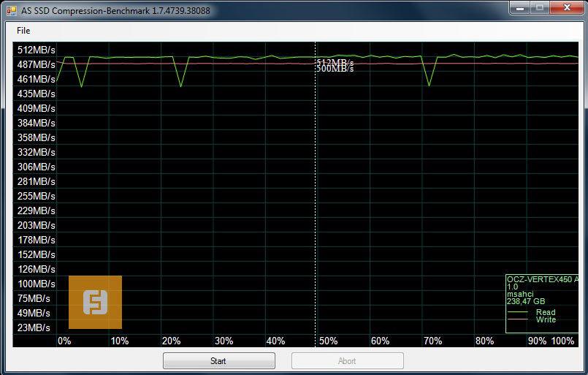The height and width of the screenshot is (375, 588).
Task: Click the 203MB/s y-axis label
Action: (37, 226)
